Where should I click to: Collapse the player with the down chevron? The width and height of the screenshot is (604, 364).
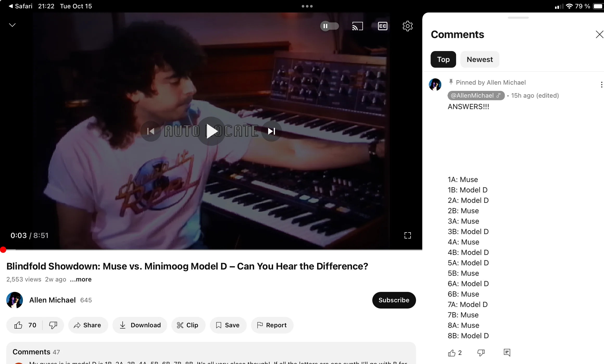pyautogui.click(x=12, y=25)
